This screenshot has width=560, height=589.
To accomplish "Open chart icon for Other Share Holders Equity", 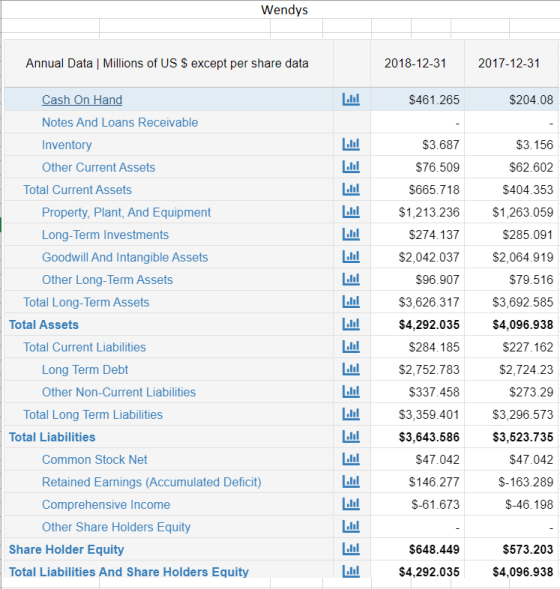I will pyautogui.click(x=351, y=527).
